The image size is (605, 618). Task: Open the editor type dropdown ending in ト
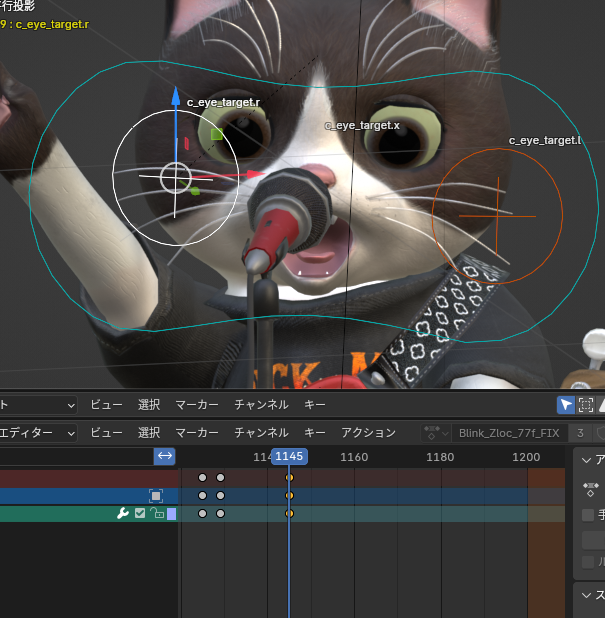[38, 405]
